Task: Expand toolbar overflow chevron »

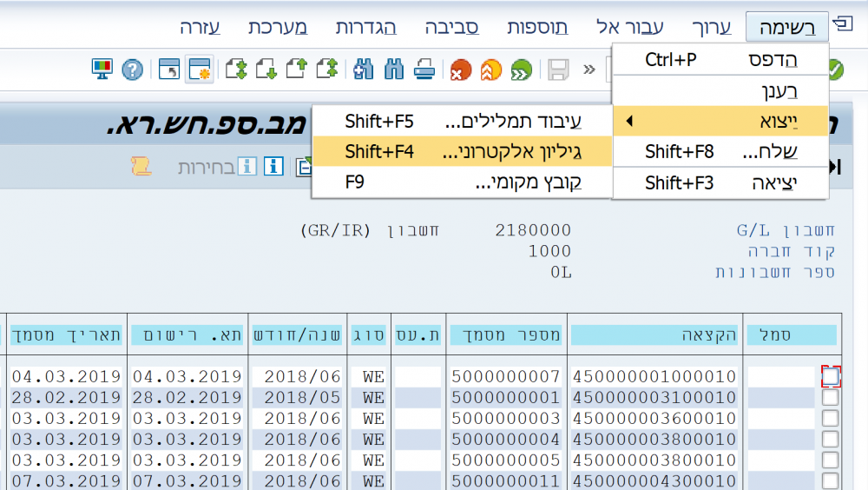Action: [589, 70]
